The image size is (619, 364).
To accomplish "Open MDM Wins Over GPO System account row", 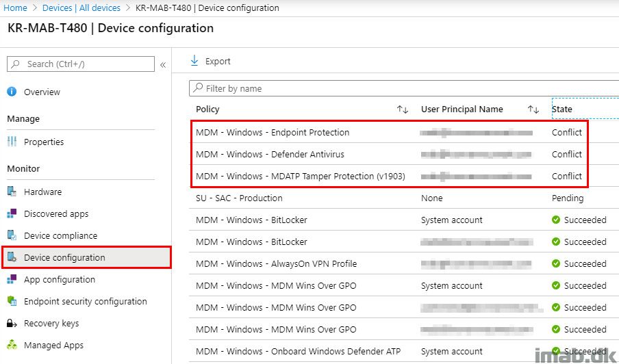I will 276,285.
